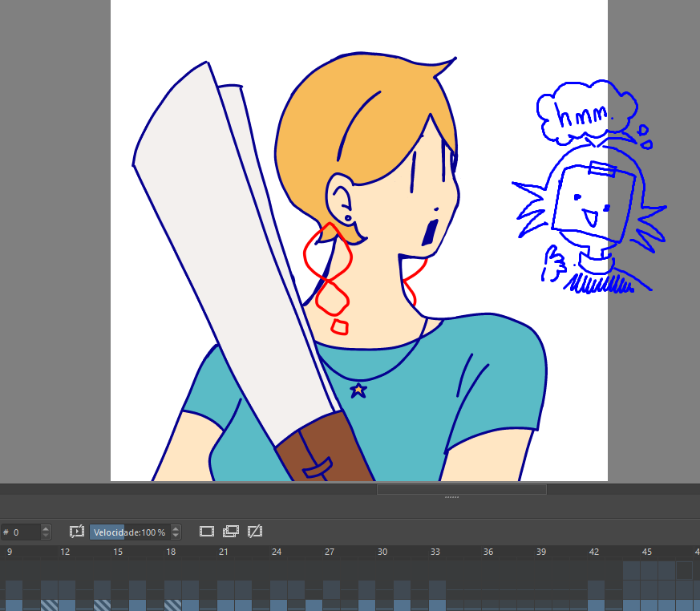
Task: Jump to frame 21 in the timeline ruler
Action: [224, 552]
